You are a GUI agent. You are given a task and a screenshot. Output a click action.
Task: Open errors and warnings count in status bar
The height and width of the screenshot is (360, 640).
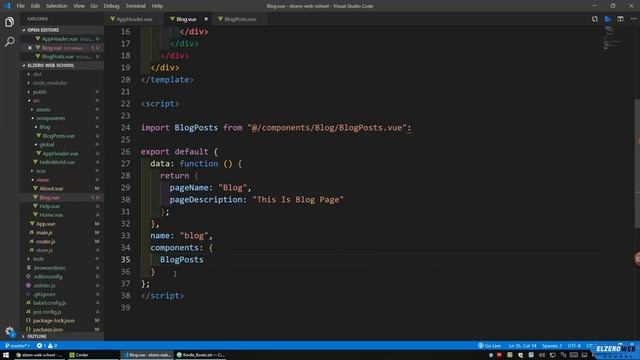(47, 346)
